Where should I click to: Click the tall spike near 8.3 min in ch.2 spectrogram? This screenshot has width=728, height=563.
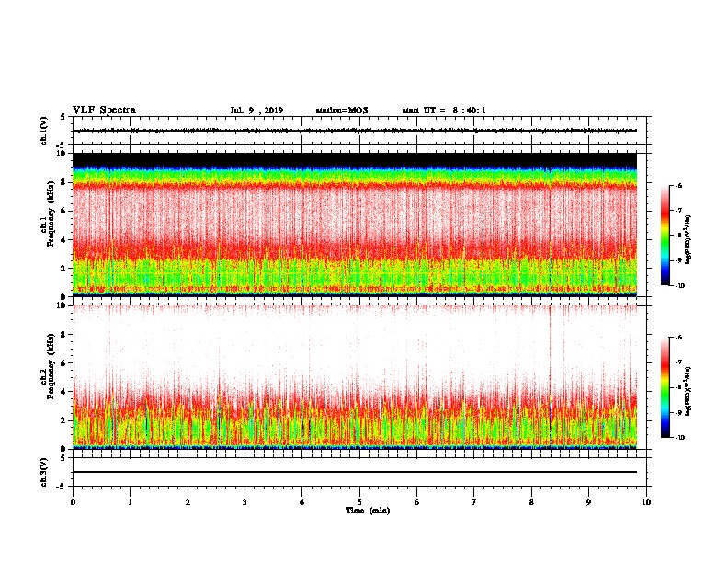[550, 376]
